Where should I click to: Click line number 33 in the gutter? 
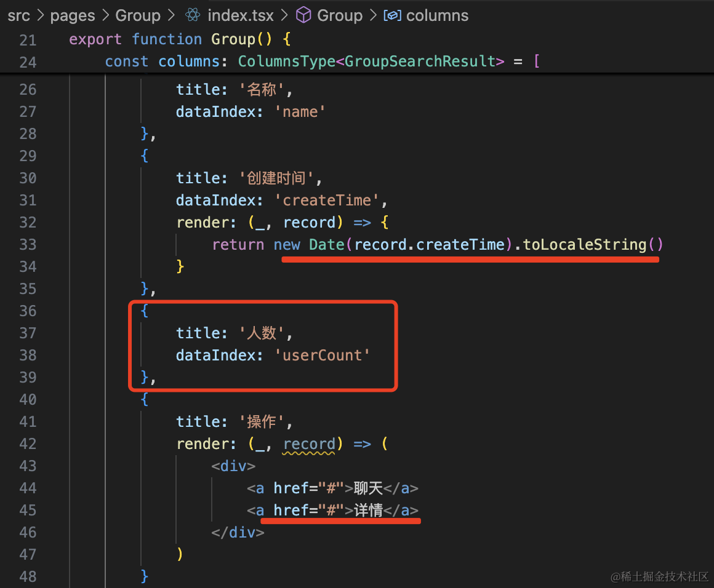pyautogui.click(x=28, y=245)
